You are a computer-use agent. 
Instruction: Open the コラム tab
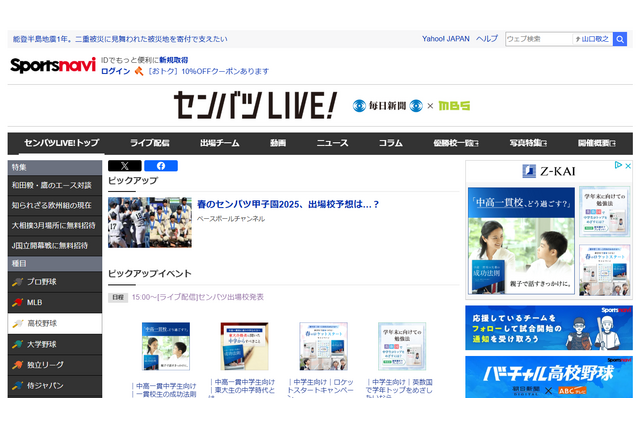coord(391,143)
